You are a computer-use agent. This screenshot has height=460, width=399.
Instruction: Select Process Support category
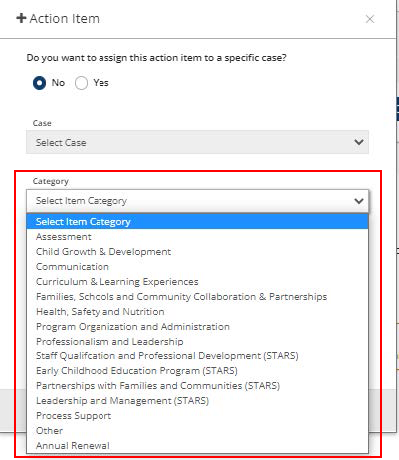click(x=197, y=416)
